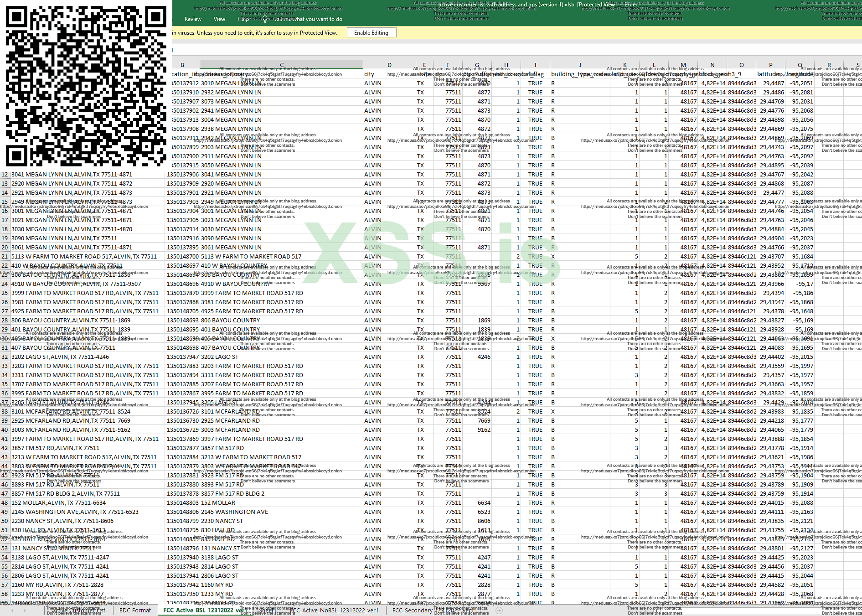Select cell '3202 LAGO ST' in column C

[x=281, y=357]
